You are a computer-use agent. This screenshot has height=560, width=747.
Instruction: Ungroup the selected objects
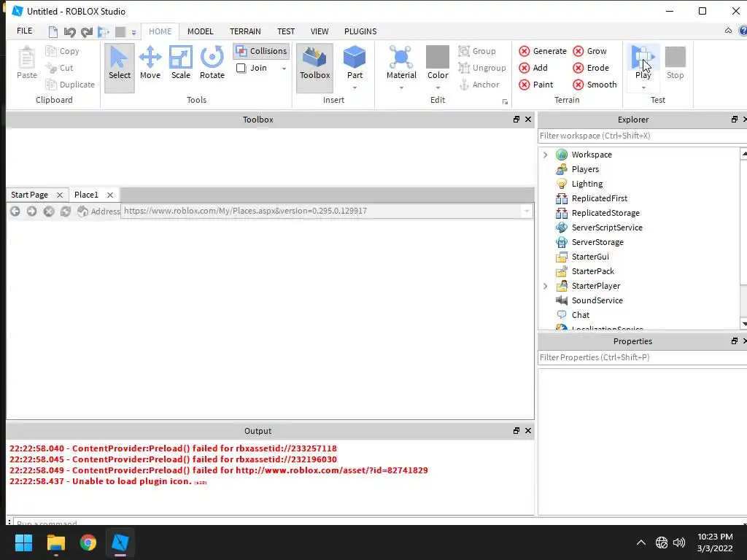tap(482, 68)
